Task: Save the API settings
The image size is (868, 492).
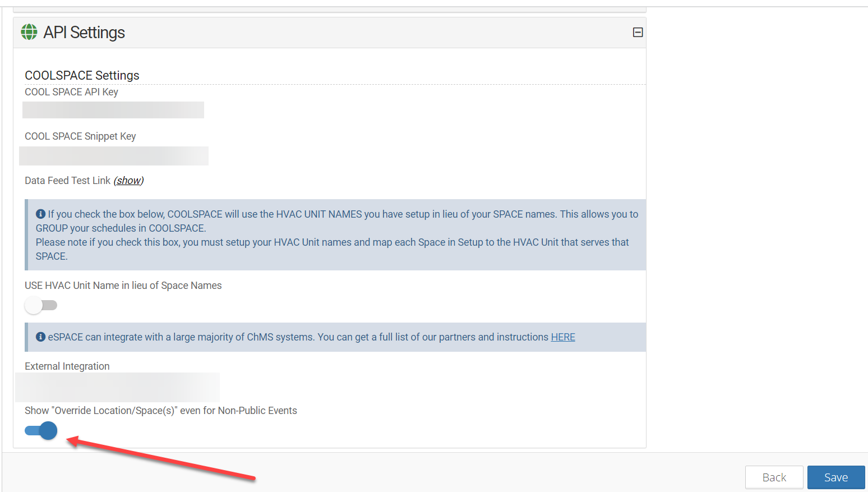Action: coord(835,477)
